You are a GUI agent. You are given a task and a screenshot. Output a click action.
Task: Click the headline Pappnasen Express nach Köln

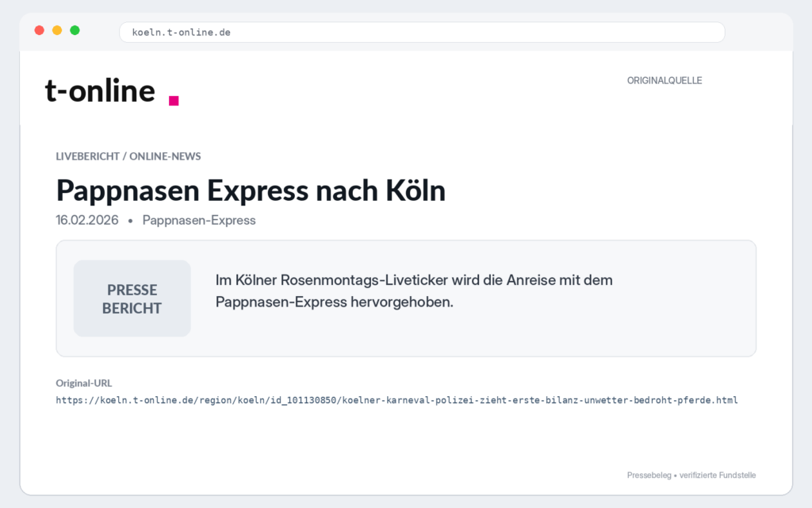(251, 190)
